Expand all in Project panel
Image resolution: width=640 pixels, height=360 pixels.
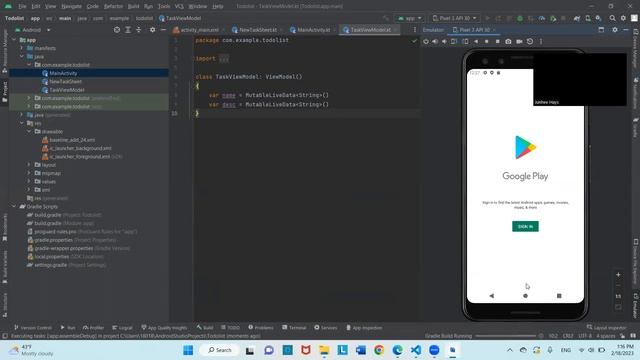click(128, 30)
